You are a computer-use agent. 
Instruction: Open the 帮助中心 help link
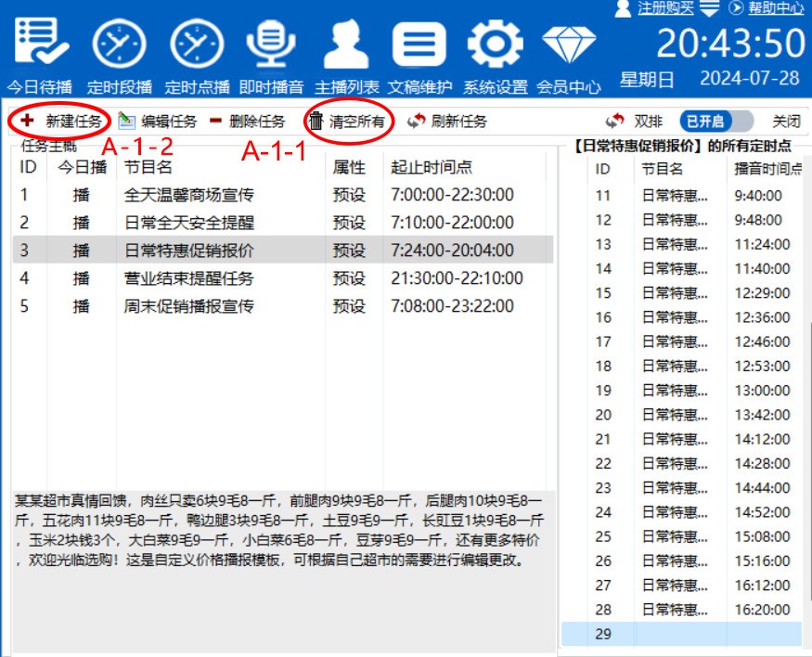pos(775,8)
